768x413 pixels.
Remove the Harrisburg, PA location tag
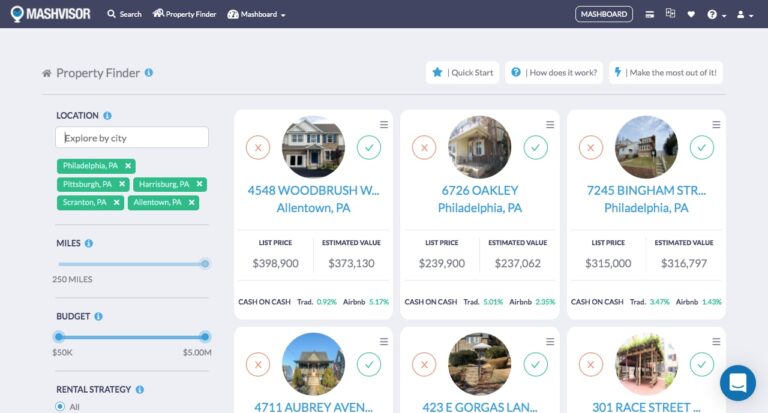[x=200, y=184]
